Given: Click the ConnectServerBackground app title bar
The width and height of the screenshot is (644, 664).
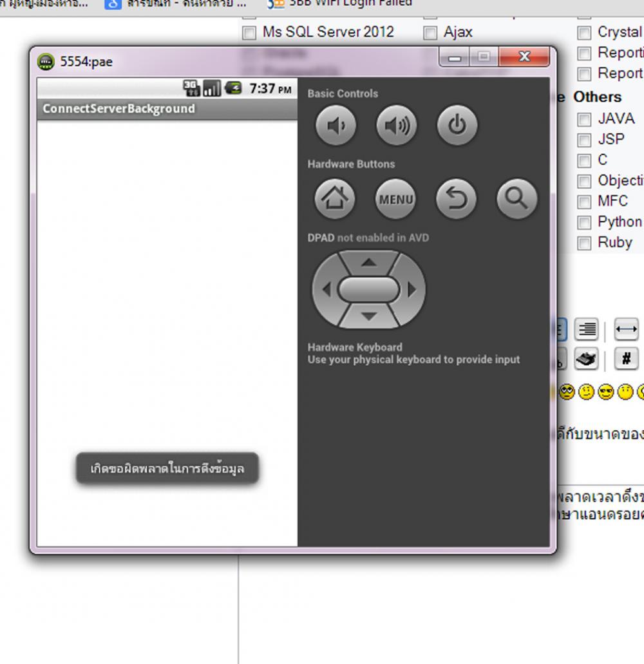Looking at the screenshot, I should pyautogui.click(x=167, y=109).
